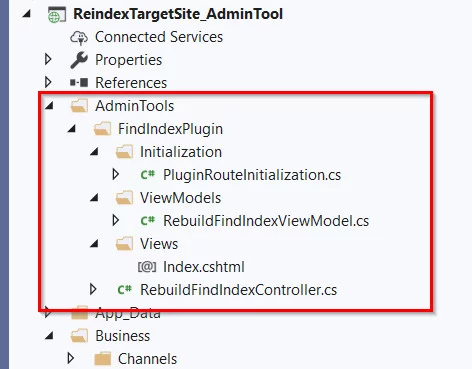This screenshot has width=472, height=369.
Task: Click the web project globe icon
Action: coord(57,15)
